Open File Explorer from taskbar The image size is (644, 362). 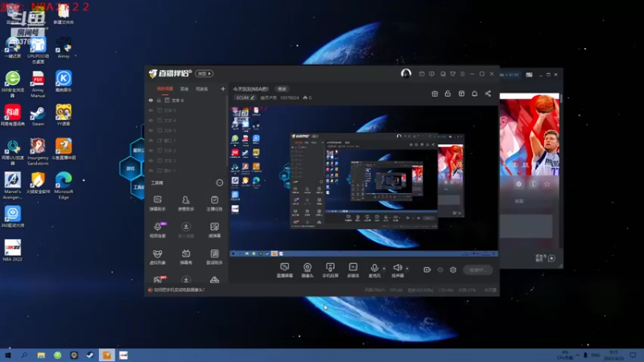tap(41, 355)
